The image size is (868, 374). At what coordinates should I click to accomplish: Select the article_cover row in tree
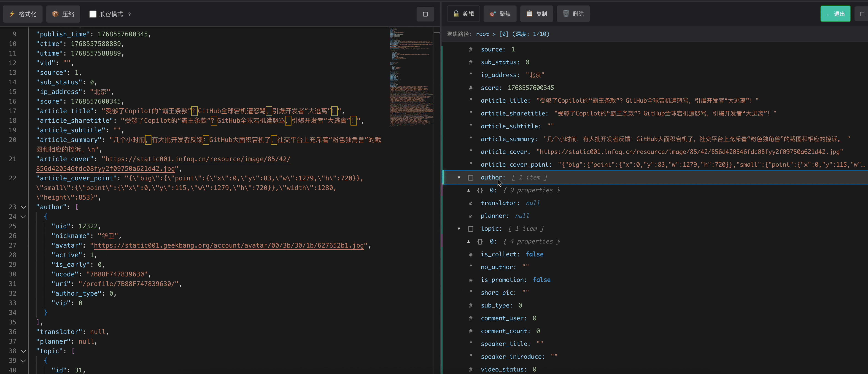(x=655, y=152)
